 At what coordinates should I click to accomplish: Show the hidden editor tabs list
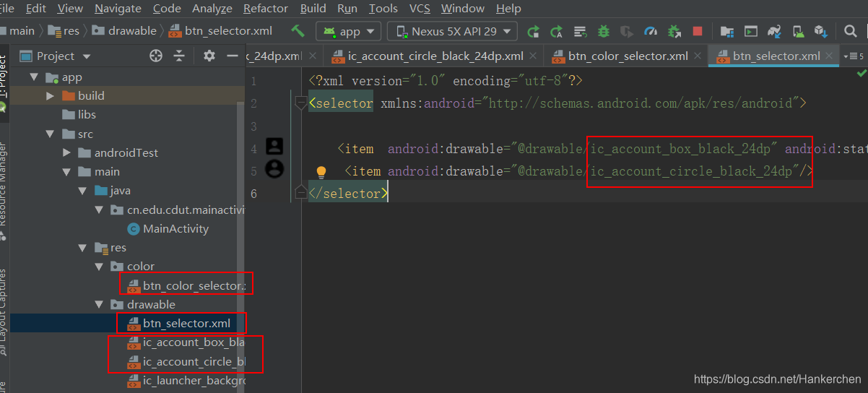[x=853, y=56]
